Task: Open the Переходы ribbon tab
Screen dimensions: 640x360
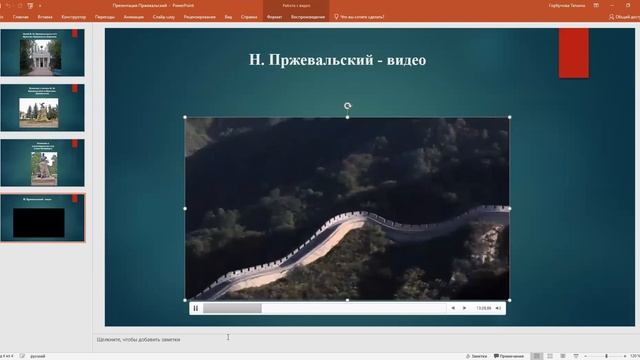Action: point(105,17)
